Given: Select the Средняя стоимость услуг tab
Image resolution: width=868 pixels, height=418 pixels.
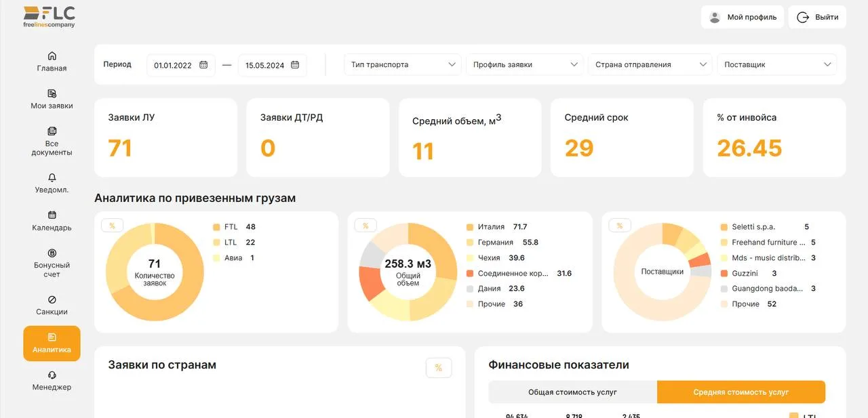Looking at the screenshot, I should tap(741, 392).
